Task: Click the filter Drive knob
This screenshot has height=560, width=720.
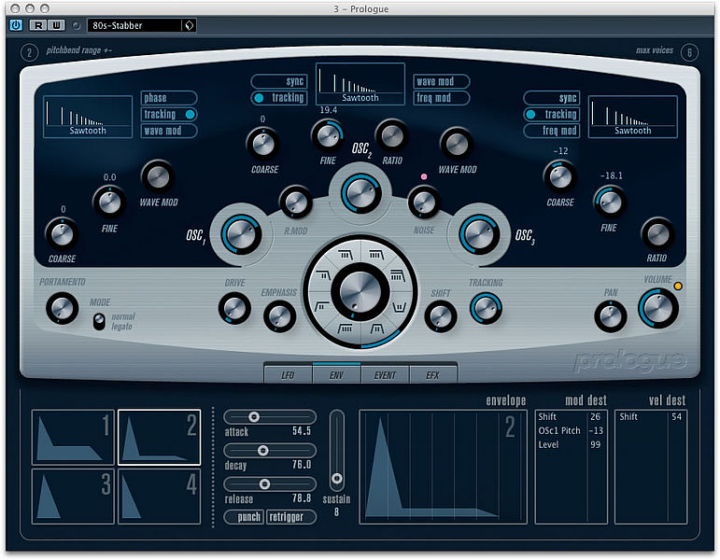Action: [x=235, y=308]
